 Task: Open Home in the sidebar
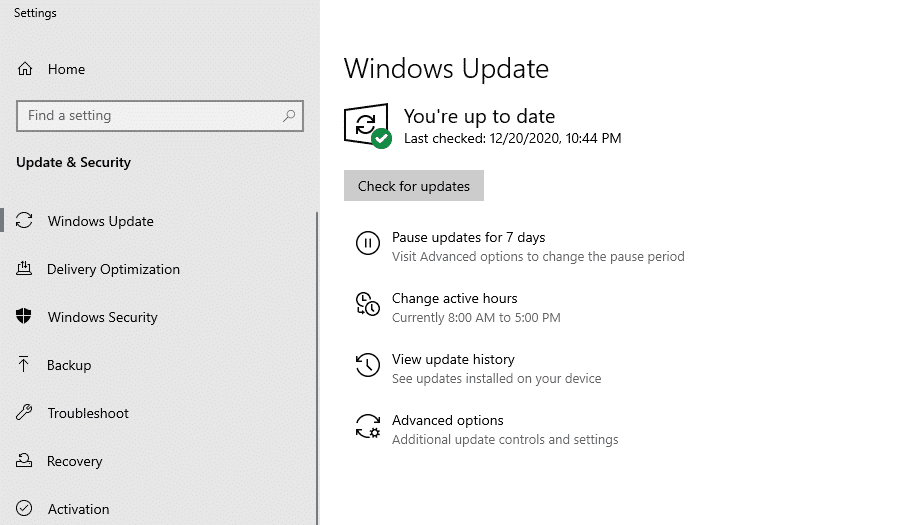[66, 69]
